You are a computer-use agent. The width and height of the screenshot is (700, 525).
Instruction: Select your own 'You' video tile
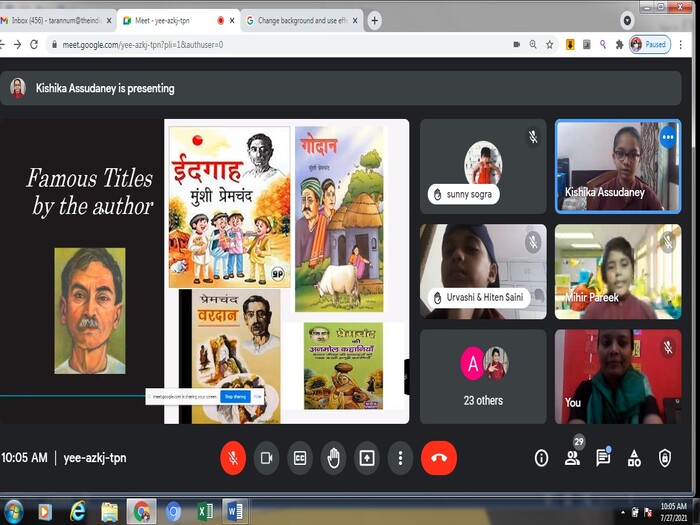click(x=618, y=377)
